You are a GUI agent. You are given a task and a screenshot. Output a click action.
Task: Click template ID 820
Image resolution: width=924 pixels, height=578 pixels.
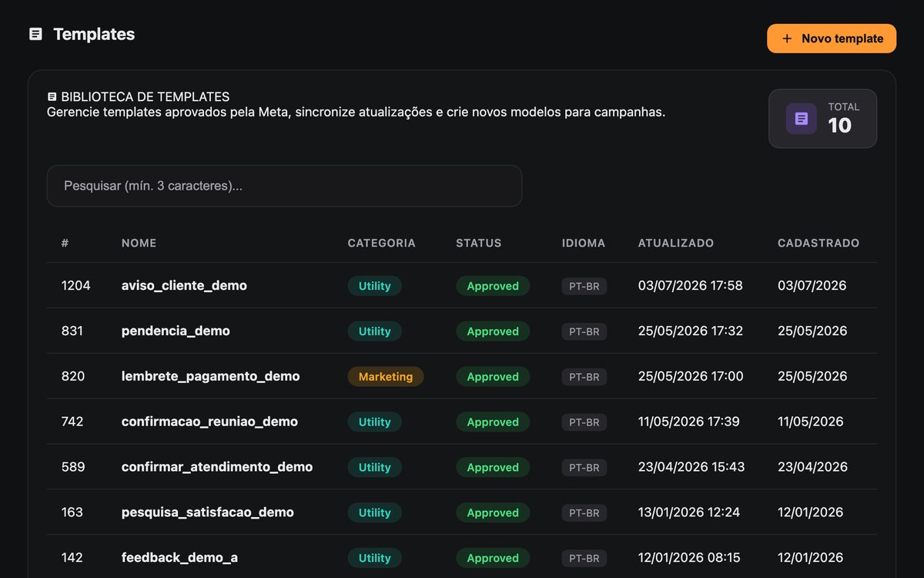click(73, 376)
